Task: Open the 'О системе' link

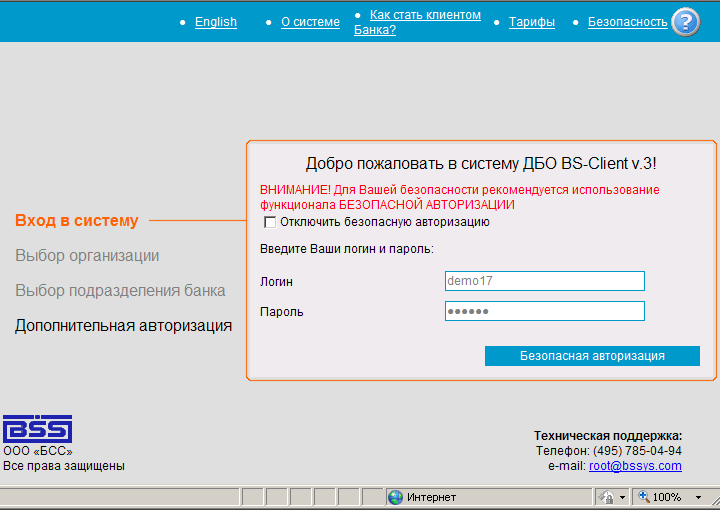Action: tap(310, 22)
